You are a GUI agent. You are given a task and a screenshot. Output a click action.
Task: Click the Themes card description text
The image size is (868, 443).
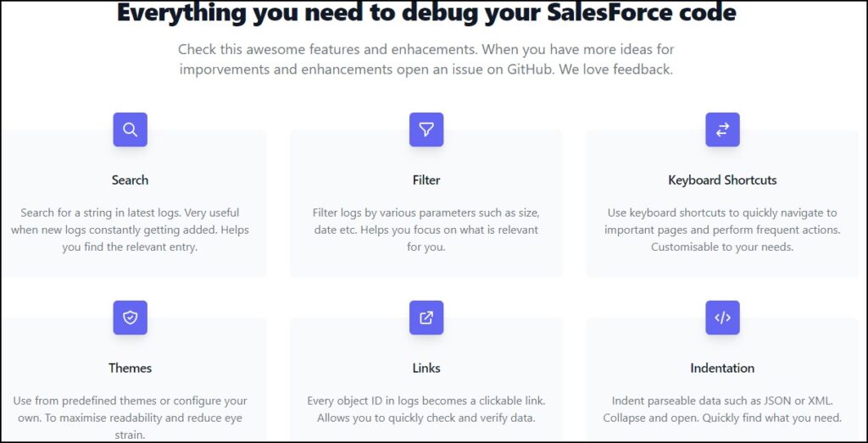130,418
